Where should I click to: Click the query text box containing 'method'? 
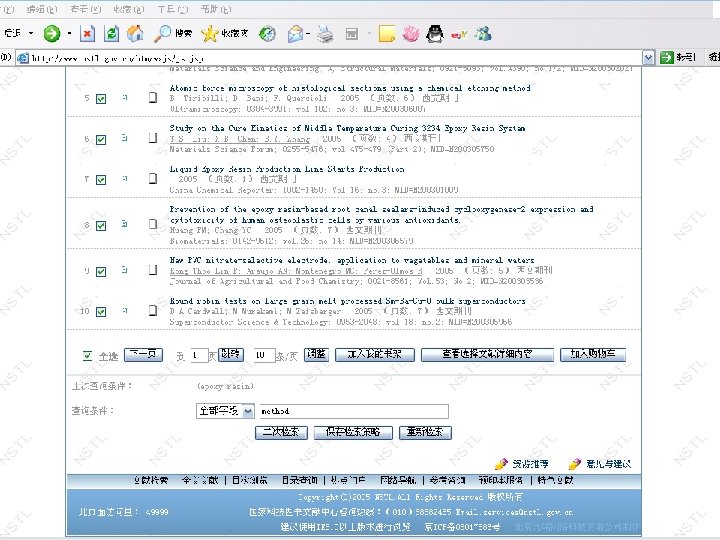354,411
